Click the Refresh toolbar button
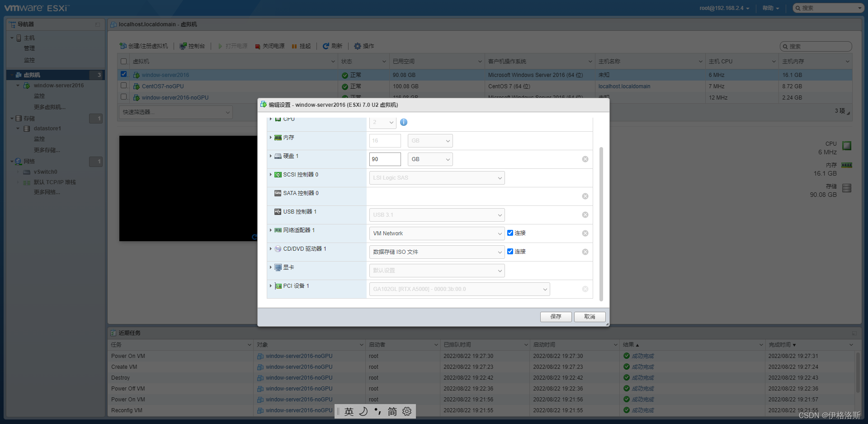 click(x=332, y=46)
